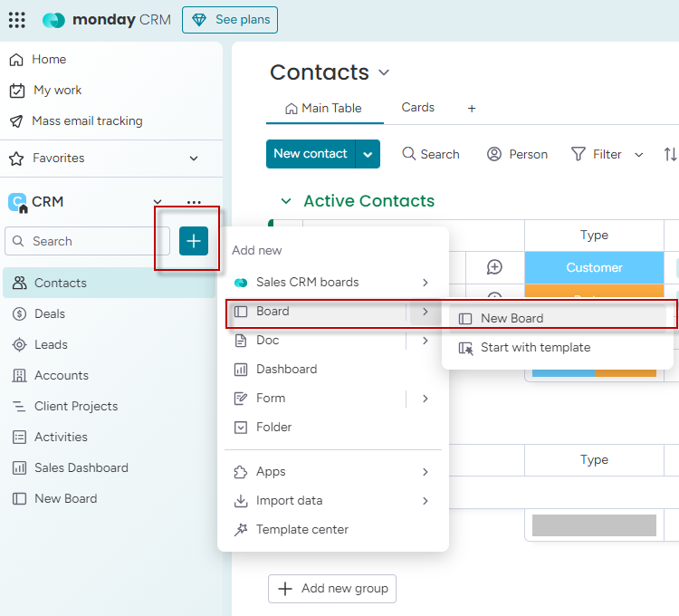Open Apps menu item

[x=333, y=471]
